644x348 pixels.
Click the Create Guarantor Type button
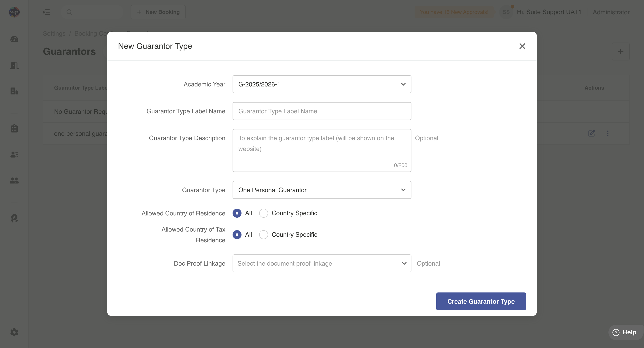[x=481, y=301]
